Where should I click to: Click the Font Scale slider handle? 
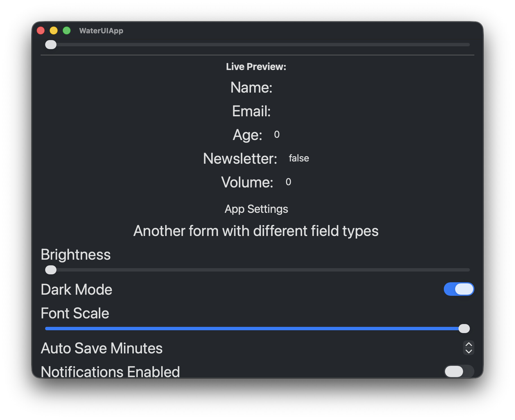click(x=464, y=328)
